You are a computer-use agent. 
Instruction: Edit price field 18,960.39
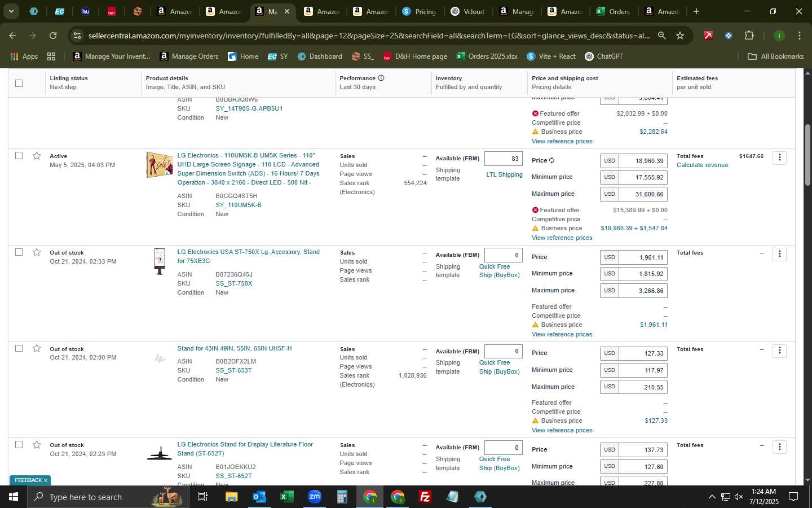pos(643,161)
